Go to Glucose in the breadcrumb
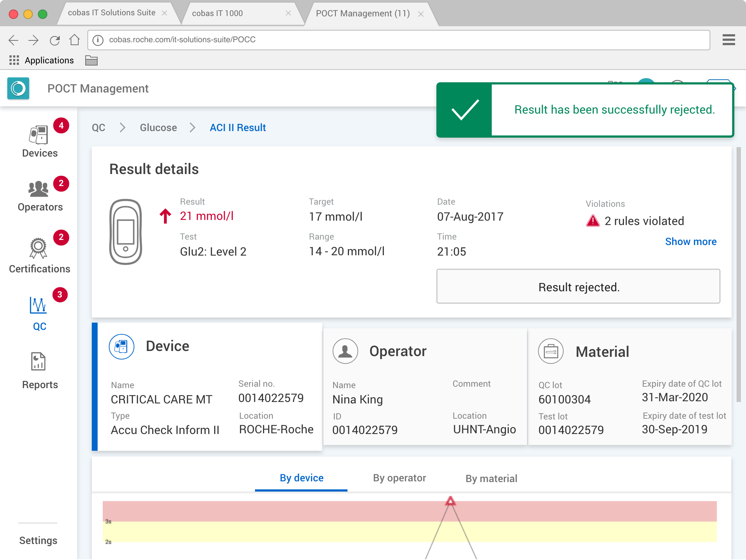Screen dimensions: 746x560 tap(158, 127)
